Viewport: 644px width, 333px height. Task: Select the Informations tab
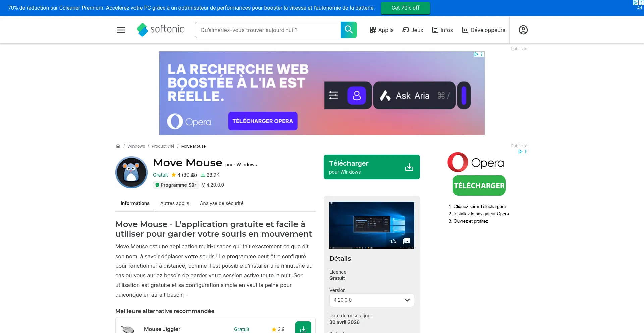tap(135, 203)
